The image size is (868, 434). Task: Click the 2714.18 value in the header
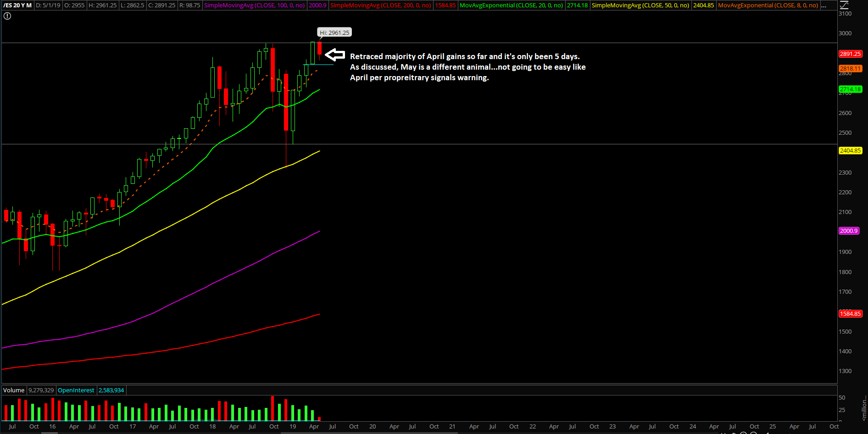pyautogui.click(x=577, y=5)
